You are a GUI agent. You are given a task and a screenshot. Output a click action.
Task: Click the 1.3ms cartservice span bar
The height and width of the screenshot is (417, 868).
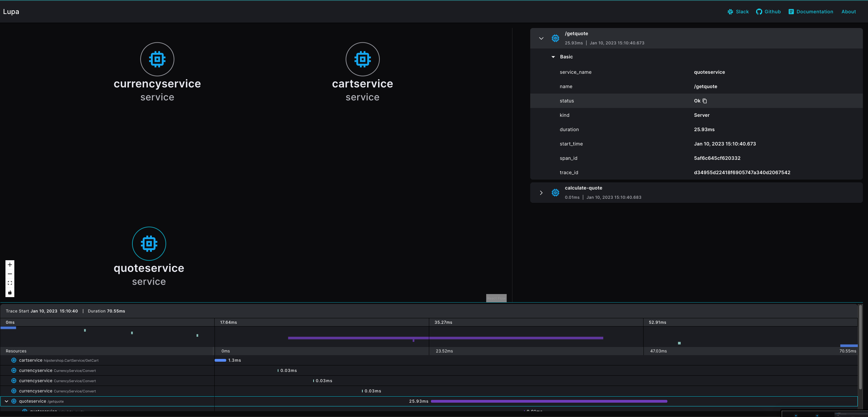coord(220,360)
